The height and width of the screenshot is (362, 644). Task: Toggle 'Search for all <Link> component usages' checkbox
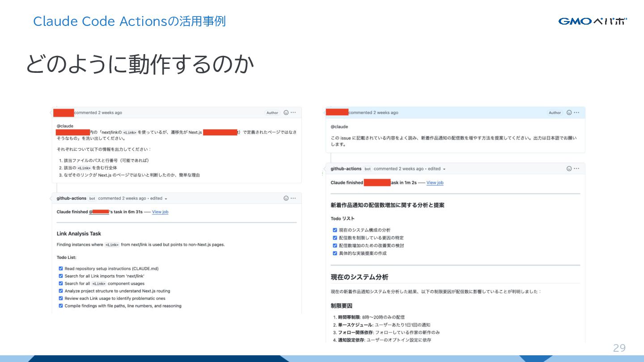click(x=61, y=283)
